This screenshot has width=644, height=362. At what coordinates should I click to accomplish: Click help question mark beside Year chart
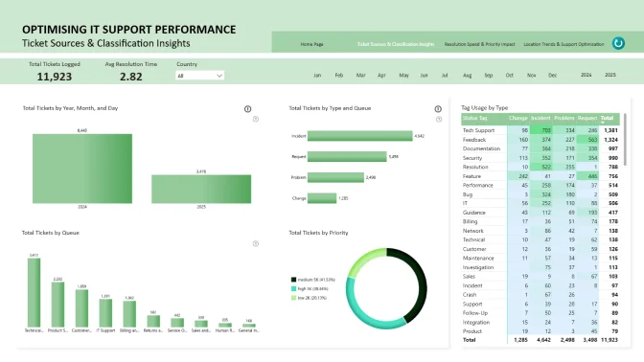coord(256,119)
